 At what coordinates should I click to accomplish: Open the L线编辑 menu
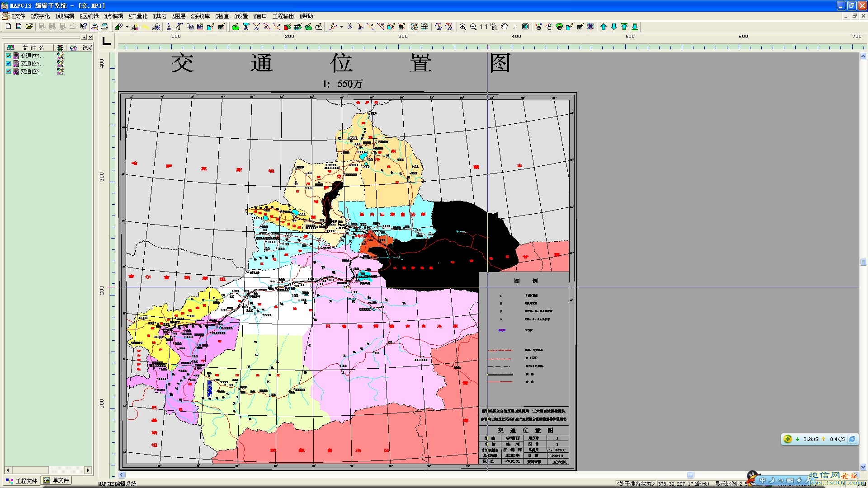(65, 16)
